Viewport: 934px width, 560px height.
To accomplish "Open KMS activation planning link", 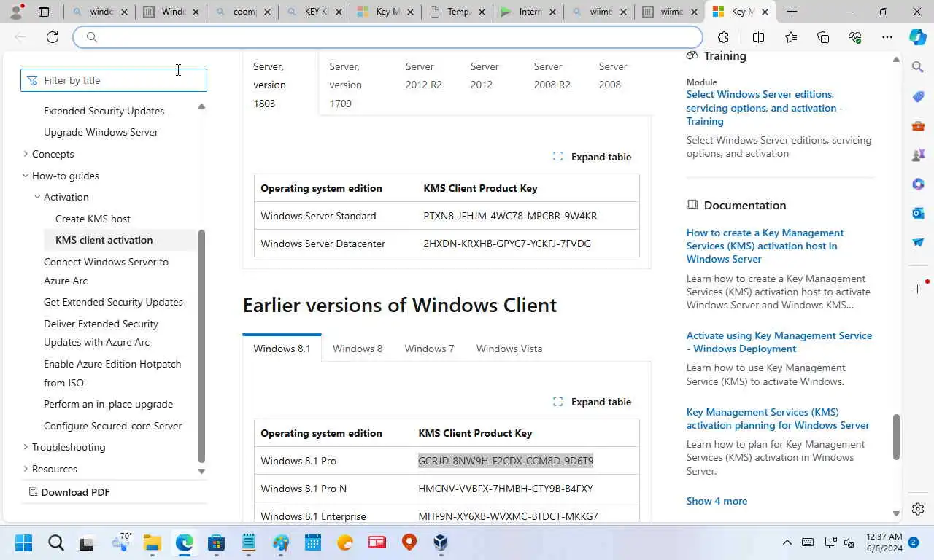I will (x=778, y=419).
